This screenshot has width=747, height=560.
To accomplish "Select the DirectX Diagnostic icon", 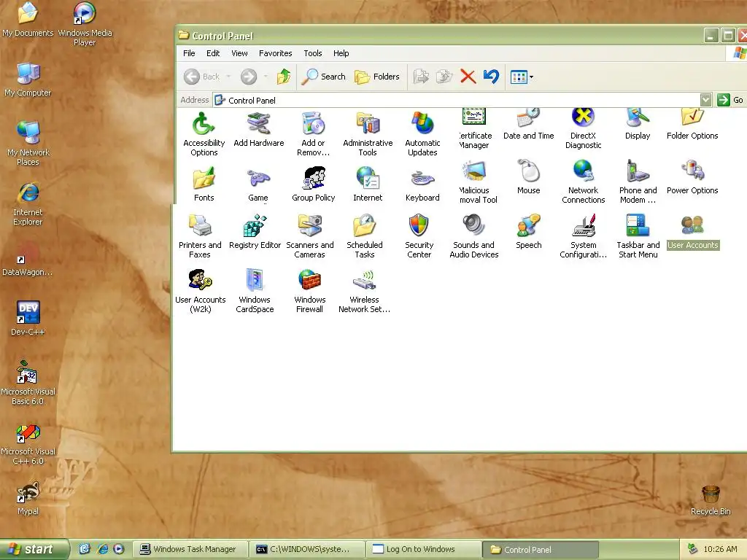I will (583, 128).
